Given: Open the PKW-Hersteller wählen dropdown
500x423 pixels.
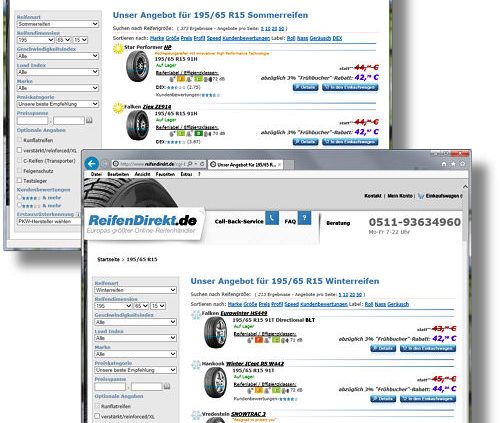Looking at the screenshot, I should coord(49,221).
